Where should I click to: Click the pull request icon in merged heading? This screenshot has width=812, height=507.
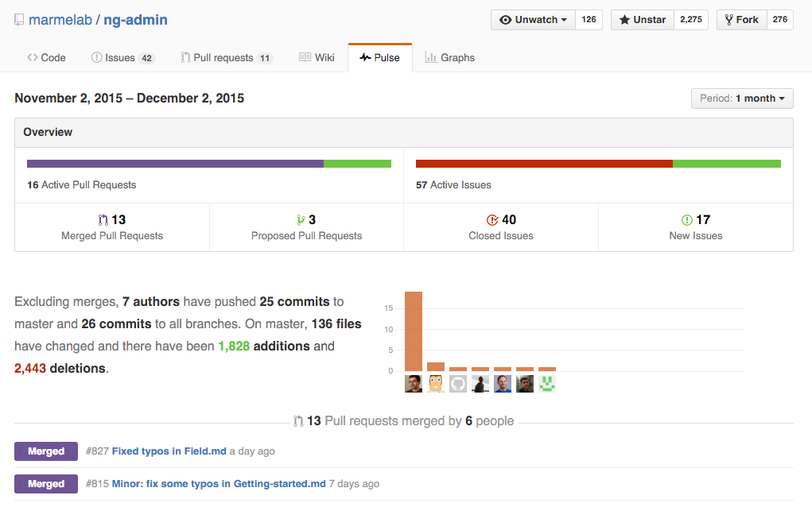(x=298, y=421)
